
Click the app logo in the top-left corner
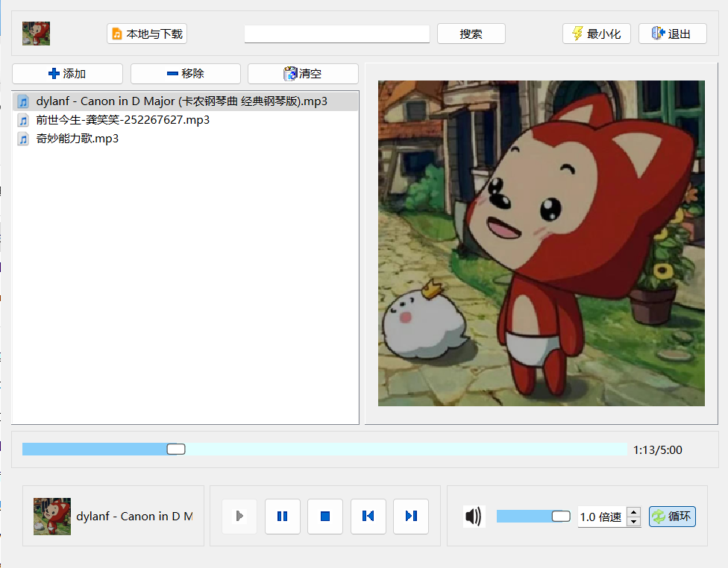pos(37,34)
